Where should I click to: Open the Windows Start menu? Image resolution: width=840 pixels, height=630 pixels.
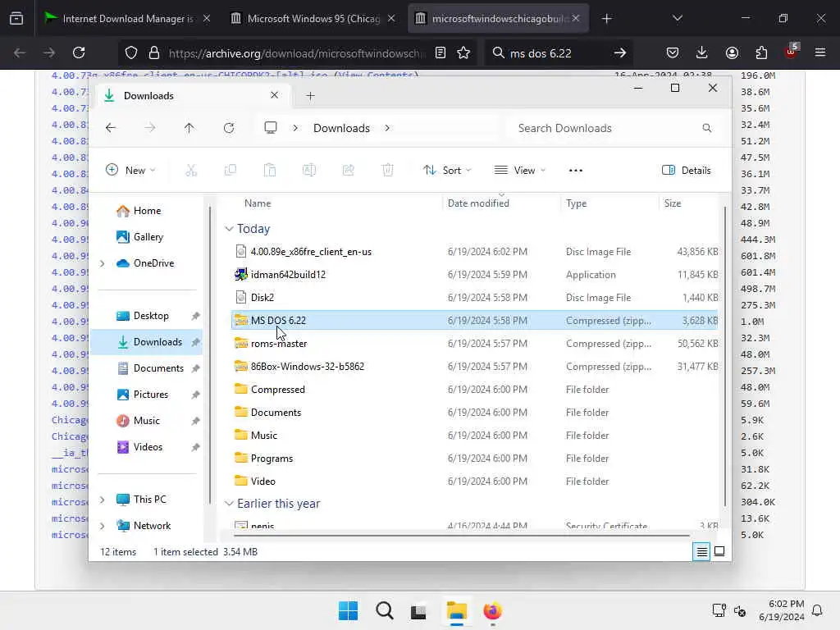(x=348, y=610)
